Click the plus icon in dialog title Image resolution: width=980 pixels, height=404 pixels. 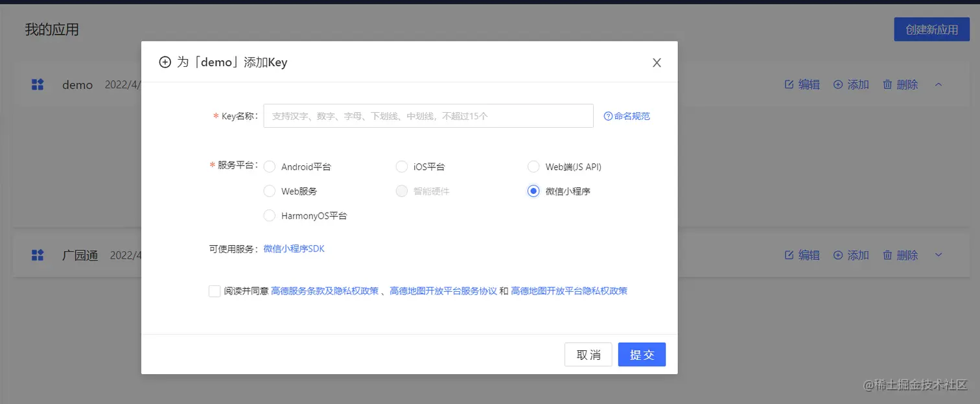coord(165,62)
